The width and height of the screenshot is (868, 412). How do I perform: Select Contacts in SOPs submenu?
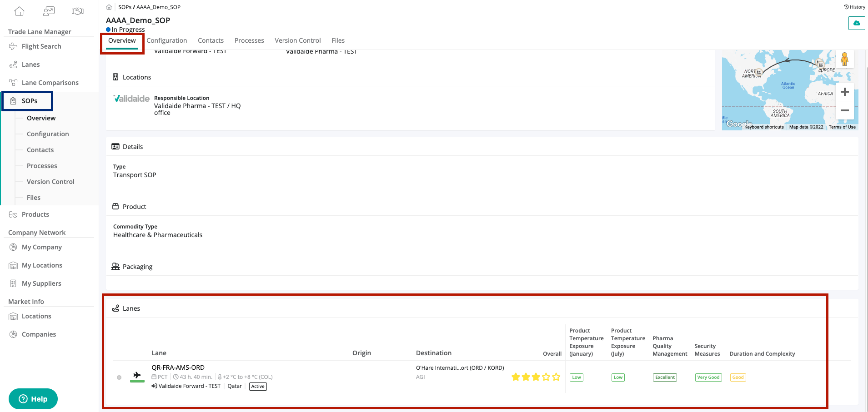pyautogui.click(x=40, y=150)
